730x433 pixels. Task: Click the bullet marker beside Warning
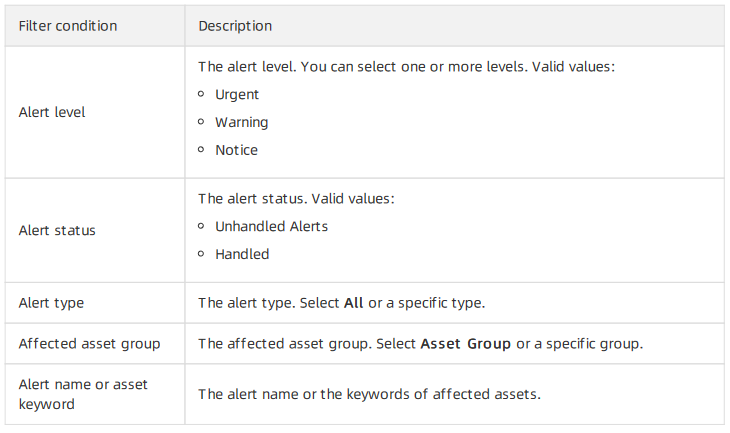pyautogui.click(x=201, y=122)
